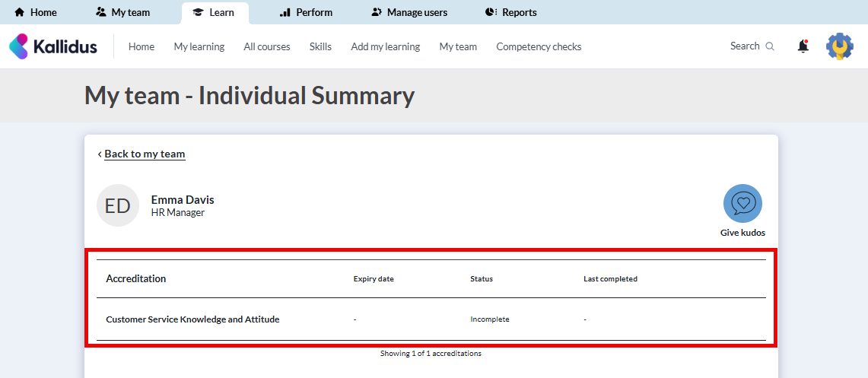Open the notifications bell

coord(803,46)
